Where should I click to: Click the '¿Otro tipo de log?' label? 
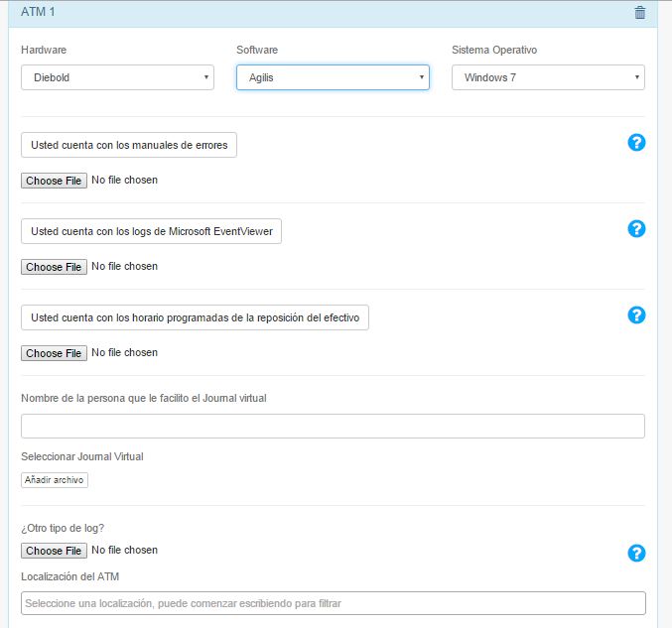(63, 528)
